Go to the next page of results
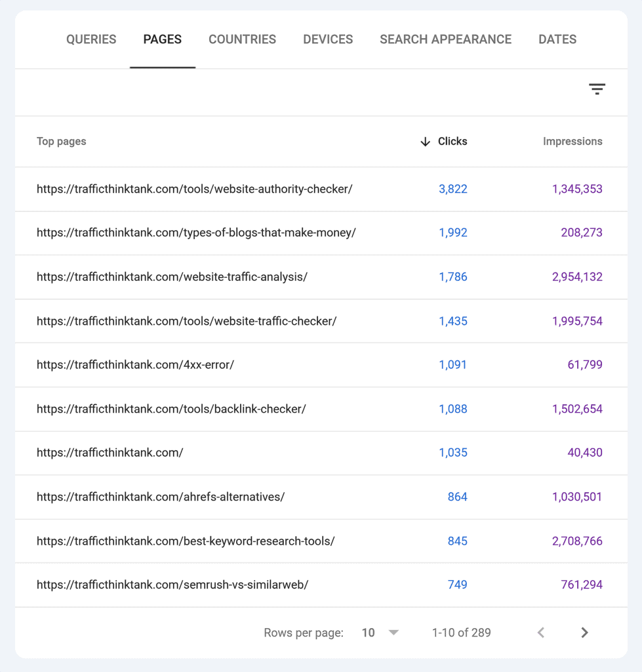 tap(584, 632)
